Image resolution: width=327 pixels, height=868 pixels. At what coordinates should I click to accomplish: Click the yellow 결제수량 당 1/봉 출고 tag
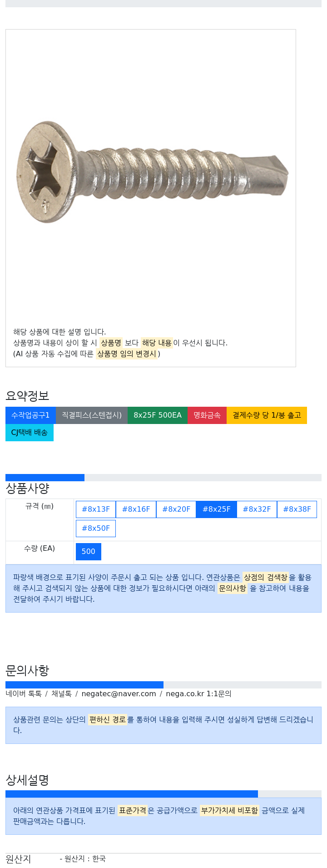tap(267, 415)
